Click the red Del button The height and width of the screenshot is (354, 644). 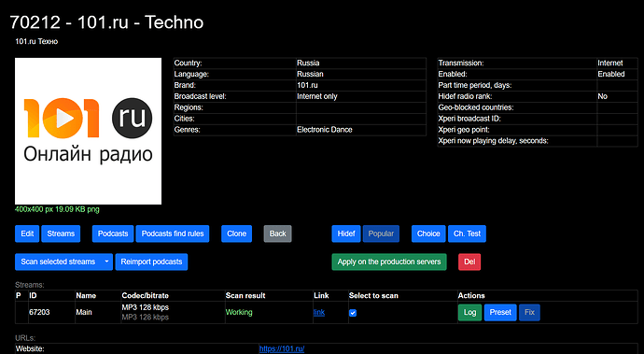[x=469, y=262]
